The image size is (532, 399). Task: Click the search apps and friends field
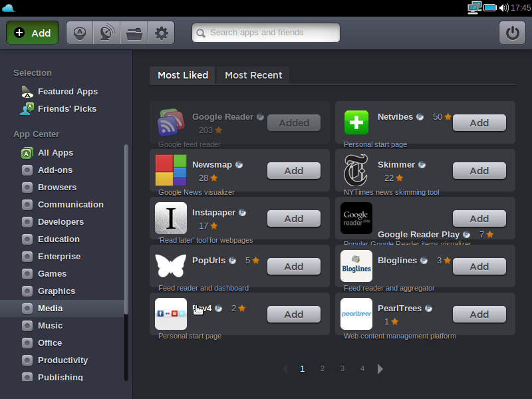266,33
